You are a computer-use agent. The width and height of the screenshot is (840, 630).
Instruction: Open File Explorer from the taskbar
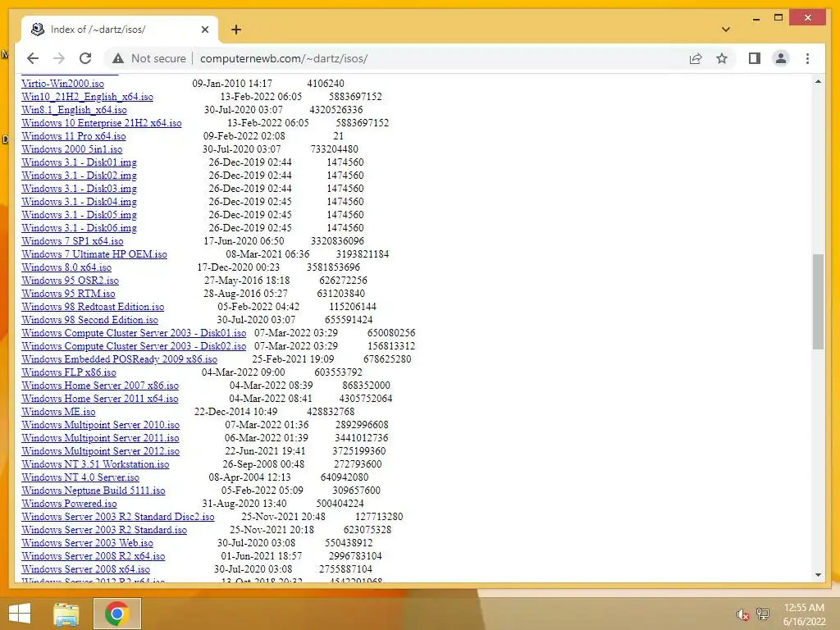click(66, 614)
